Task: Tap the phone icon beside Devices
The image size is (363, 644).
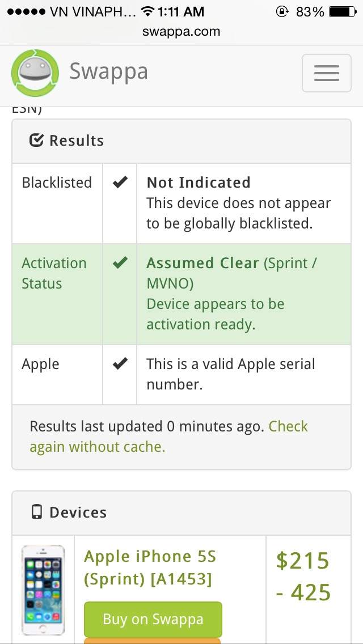Action: click(37, 512)
